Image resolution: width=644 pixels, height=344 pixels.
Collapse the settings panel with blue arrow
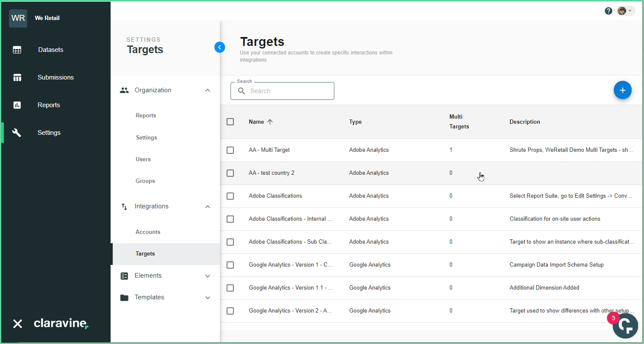(219, 47)
